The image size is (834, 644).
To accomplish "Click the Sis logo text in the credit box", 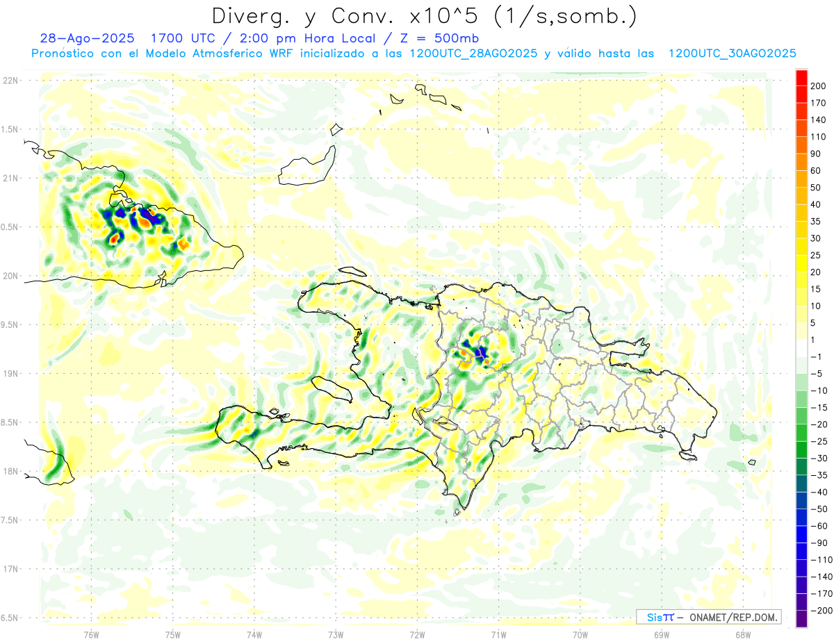I will click(655, 617).
